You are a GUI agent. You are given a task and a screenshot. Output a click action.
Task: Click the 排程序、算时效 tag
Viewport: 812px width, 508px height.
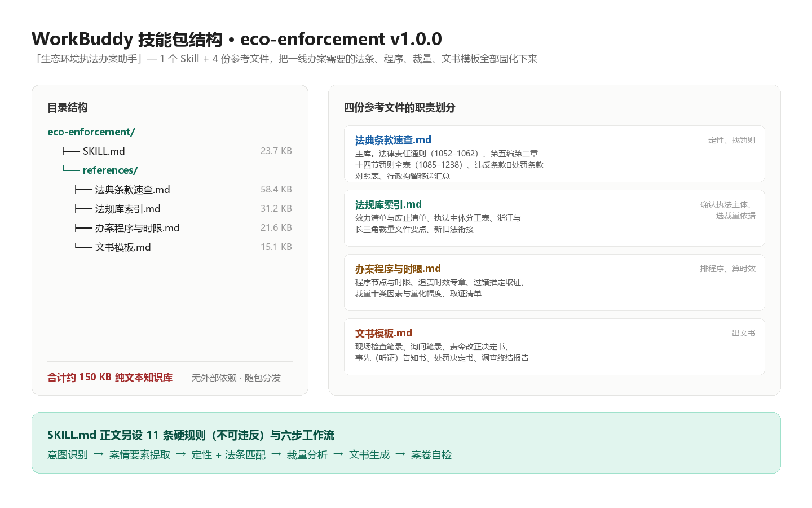point(728,269)
